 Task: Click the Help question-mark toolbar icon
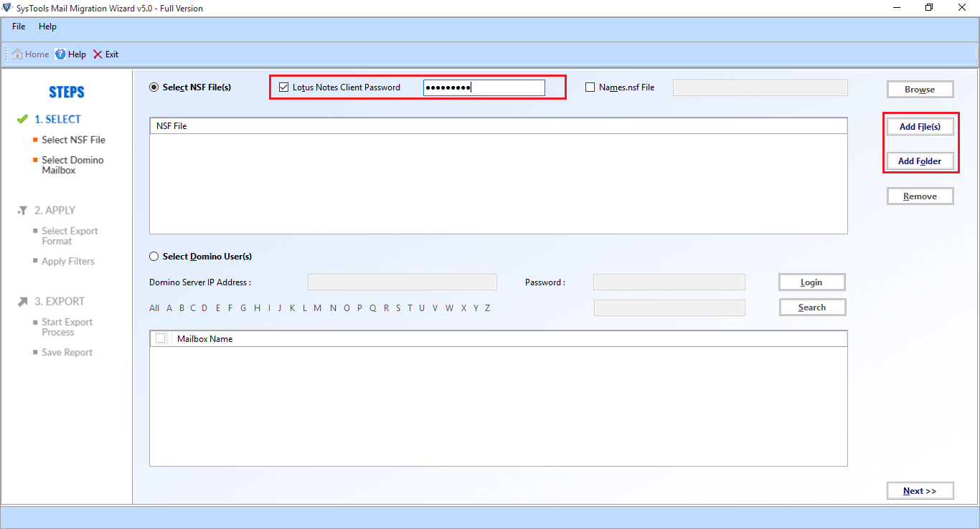pos(60,54)
